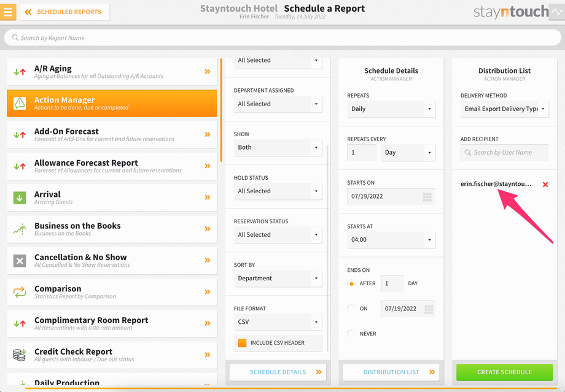Click the Add-On Forecast arrows icon
This screenshot has height=392, width=565.
coord(20,135)
